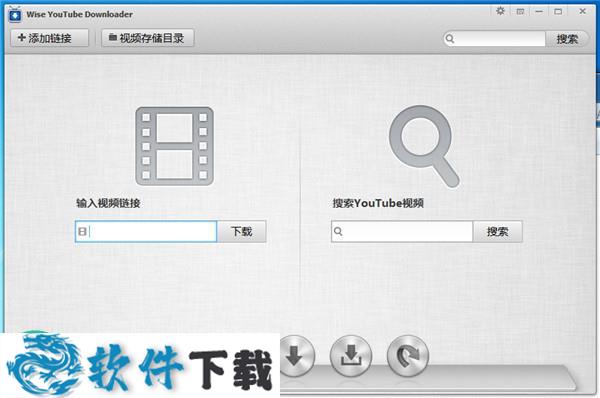The height and width of the screenshot is (398, 600).
Task: Click the 下载 button
Action: coord(242,232)
